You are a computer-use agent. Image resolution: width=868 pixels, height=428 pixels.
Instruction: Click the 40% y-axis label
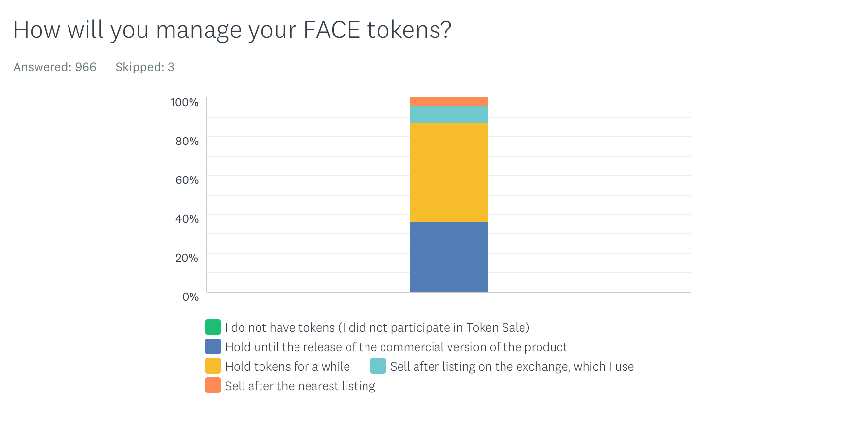pos(187,219)
